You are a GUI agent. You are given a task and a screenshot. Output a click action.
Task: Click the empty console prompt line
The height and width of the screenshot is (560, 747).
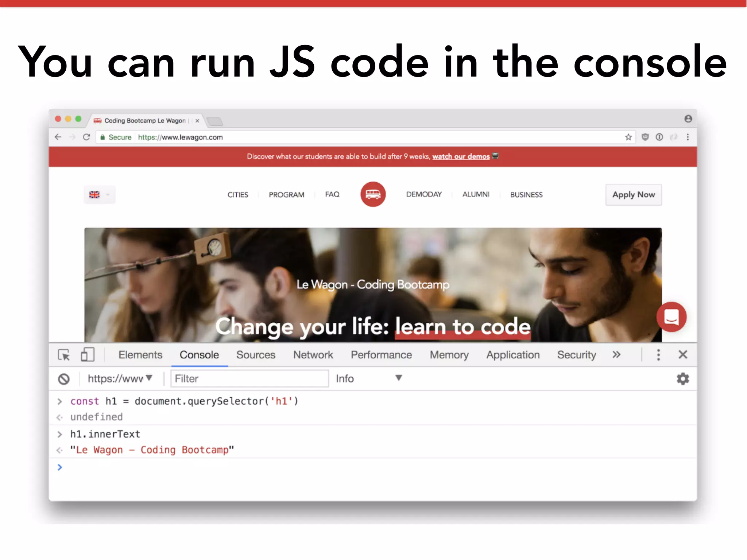pyautogui.click(x=373, y=467)
